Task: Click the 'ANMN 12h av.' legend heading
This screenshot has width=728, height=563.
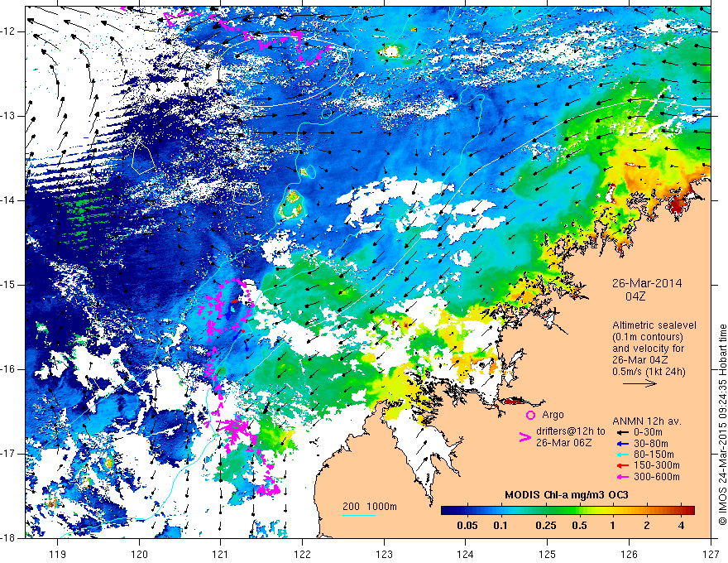Action: click(647, 421)
